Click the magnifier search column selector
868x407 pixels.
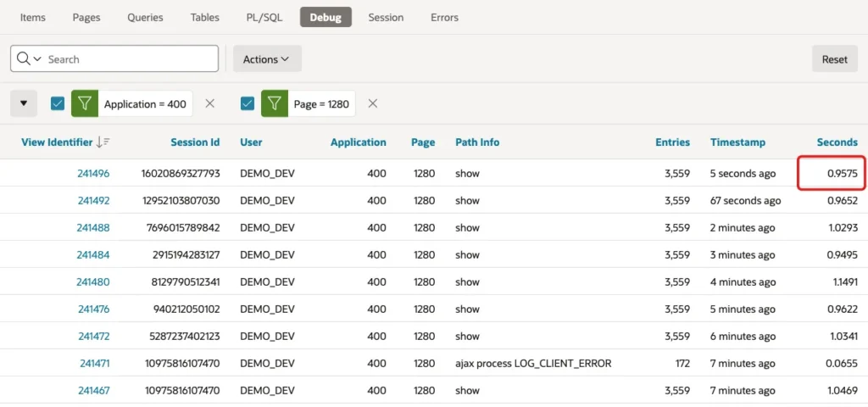(x=29, y=59)
